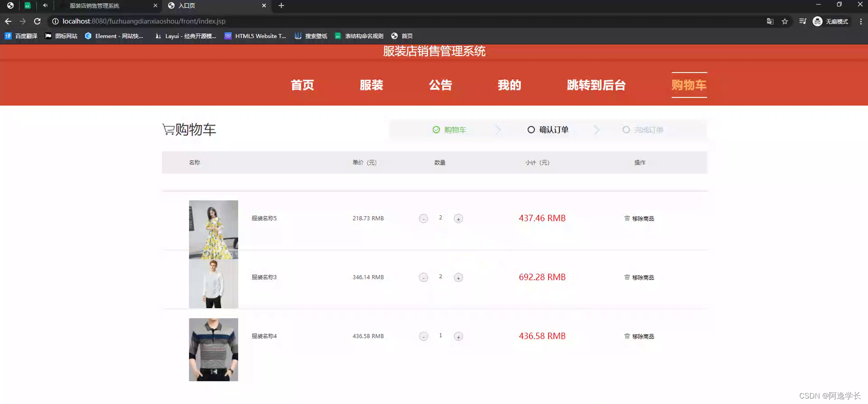This screenshot has height=404, width=868.
Task: Click the 692.28 RMB subtotal
Action: 542,277
